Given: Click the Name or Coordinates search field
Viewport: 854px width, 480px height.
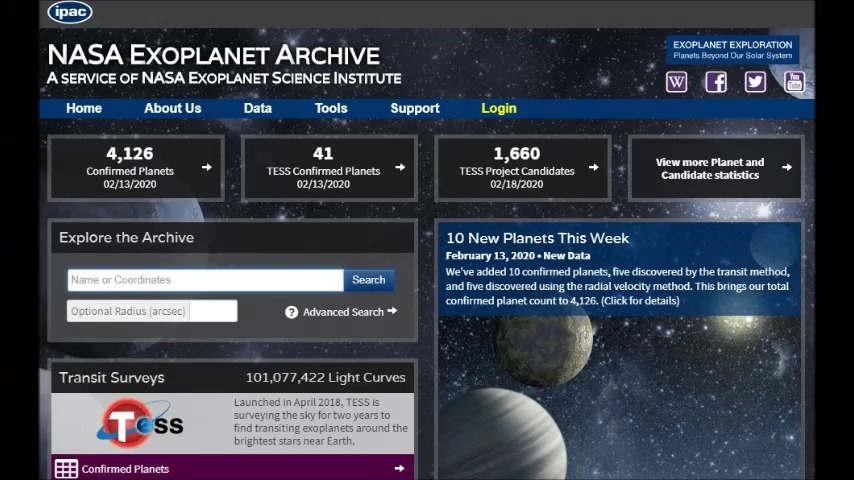Looking at the screenshot, I should coord(205,280).
